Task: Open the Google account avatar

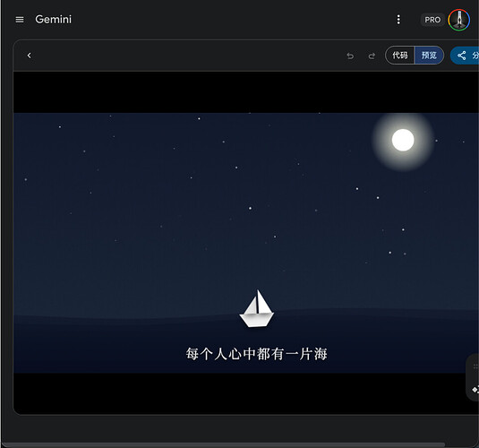Action: (x=458, y=20)
